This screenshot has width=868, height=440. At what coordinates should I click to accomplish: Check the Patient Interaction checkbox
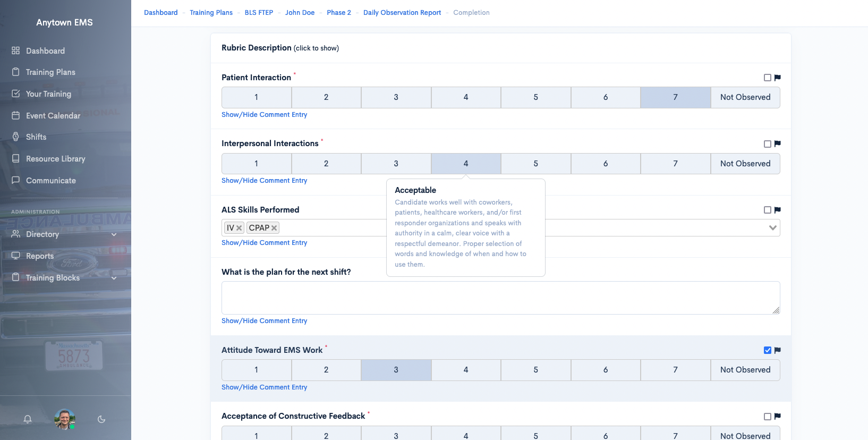coord(767,78)
